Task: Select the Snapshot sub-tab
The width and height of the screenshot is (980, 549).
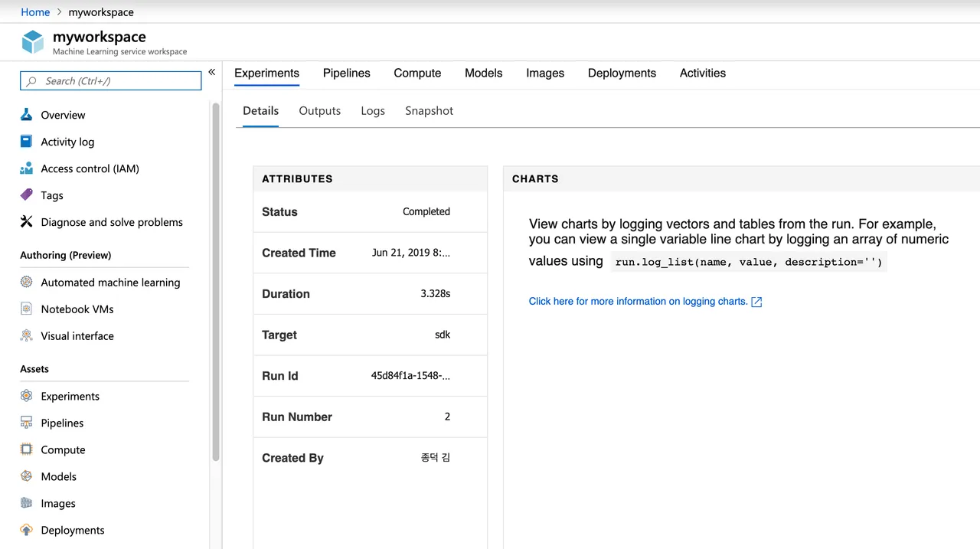Action: (430, 110)
